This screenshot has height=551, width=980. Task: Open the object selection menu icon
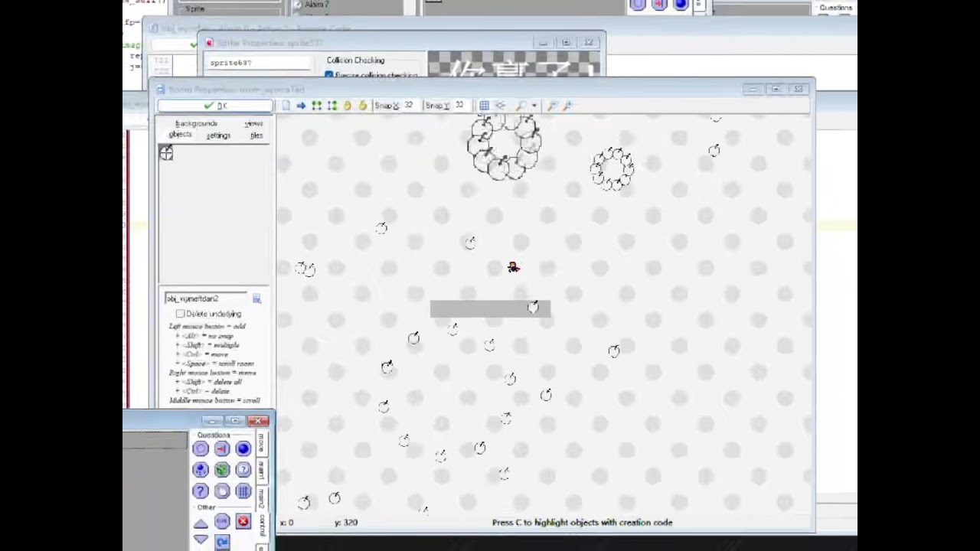point(257,298)
